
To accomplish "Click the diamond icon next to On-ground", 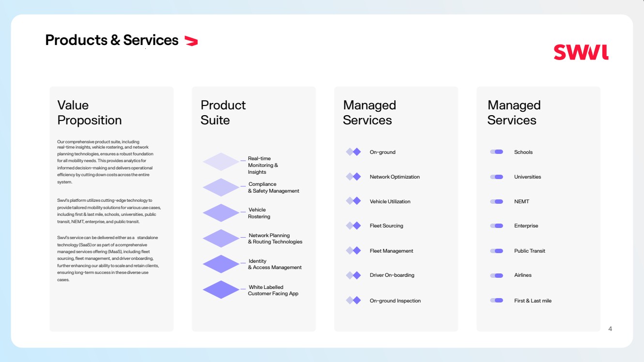I will (353, 152).
